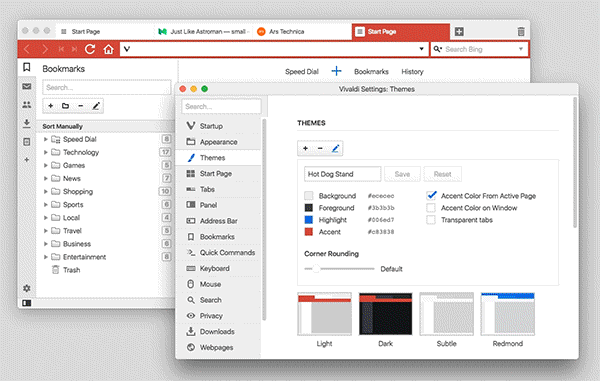The image size is (600, 381).
Task: Open the History link on Start Page
Action: point(412,72)
